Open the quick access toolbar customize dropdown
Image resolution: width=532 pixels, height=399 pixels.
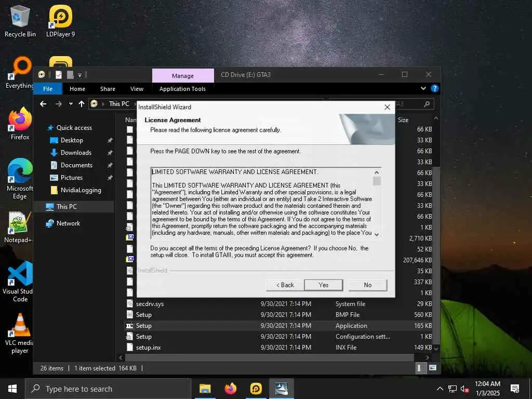click(79, 75)
